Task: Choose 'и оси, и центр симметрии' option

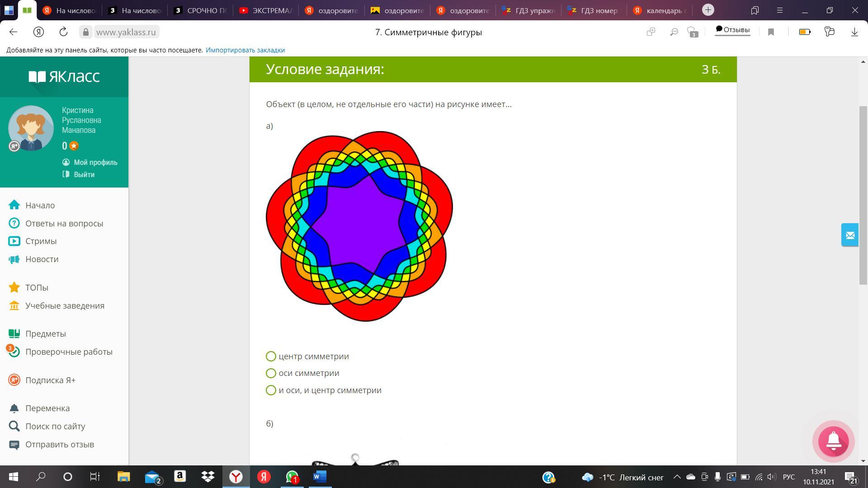Action: pos(271,390)
